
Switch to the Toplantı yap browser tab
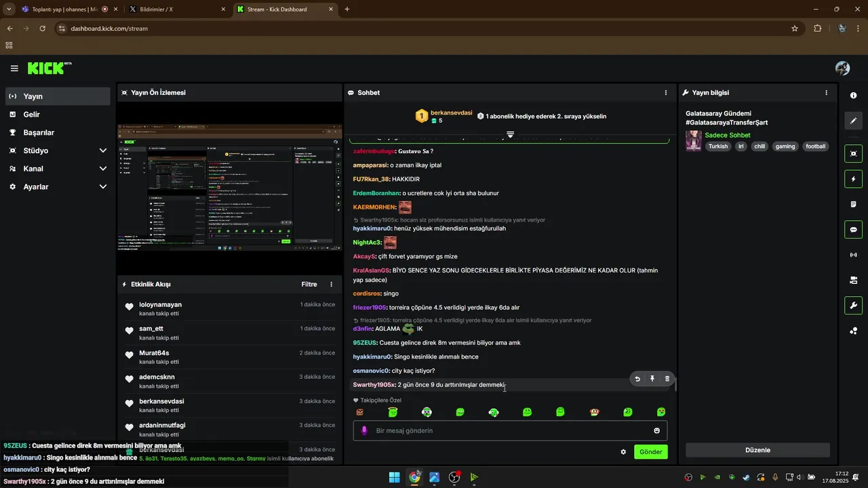point(69,9)
